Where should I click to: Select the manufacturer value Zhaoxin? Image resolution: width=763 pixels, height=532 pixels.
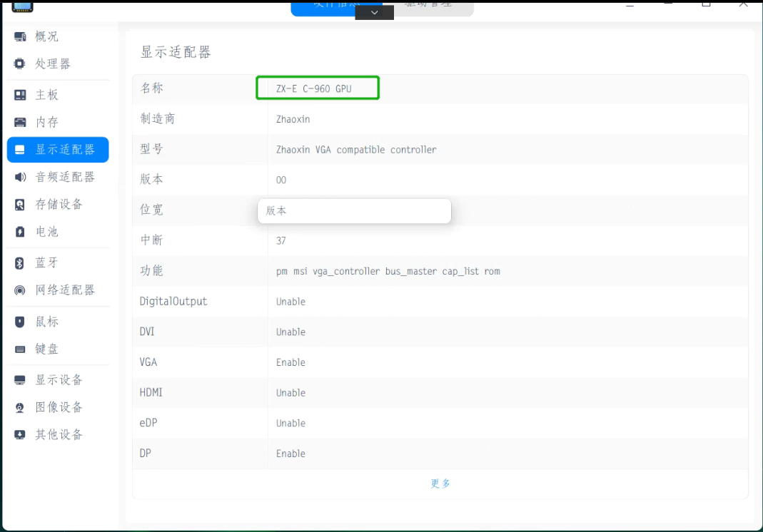tap(293, 119)
